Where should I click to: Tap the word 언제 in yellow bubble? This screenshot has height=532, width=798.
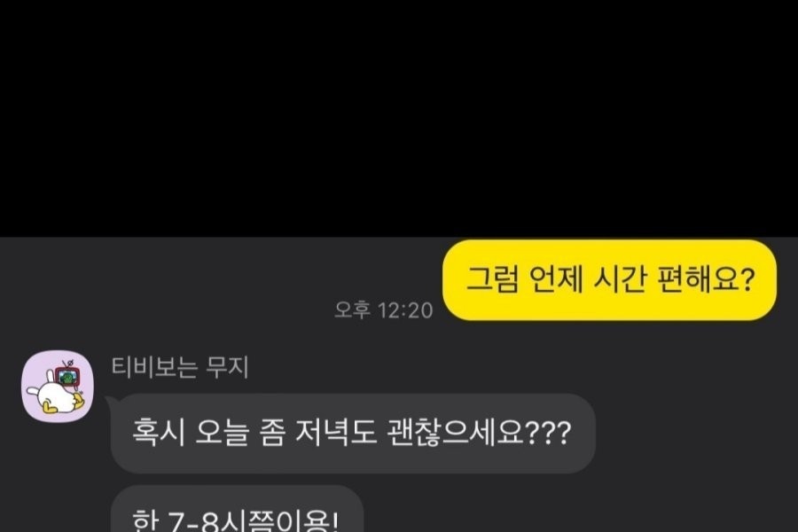(556, 279)
